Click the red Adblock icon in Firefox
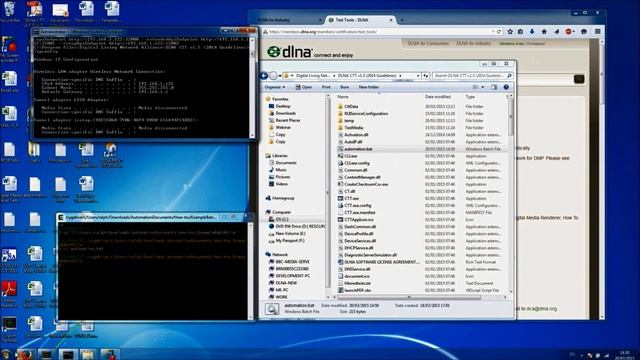The width and height of the screenshot is (640, 360). pos(568,31)
